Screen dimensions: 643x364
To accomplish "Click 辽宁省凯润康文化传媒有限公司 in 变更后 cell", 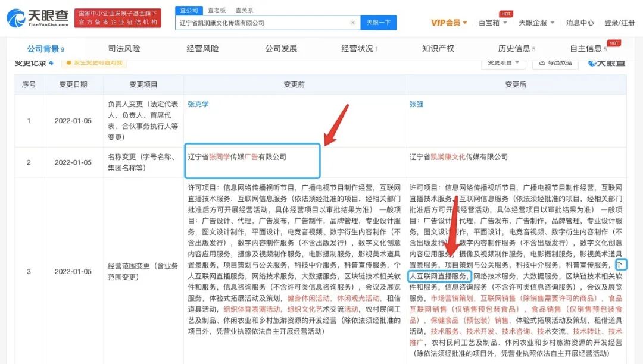I will click(x=458, y=157).
